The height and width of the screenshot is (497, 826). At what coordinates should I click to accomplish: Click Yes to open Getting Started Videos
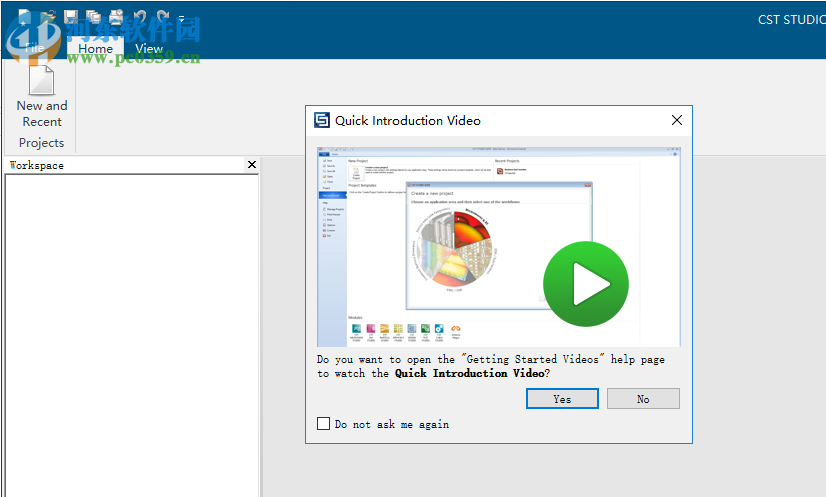562,399
